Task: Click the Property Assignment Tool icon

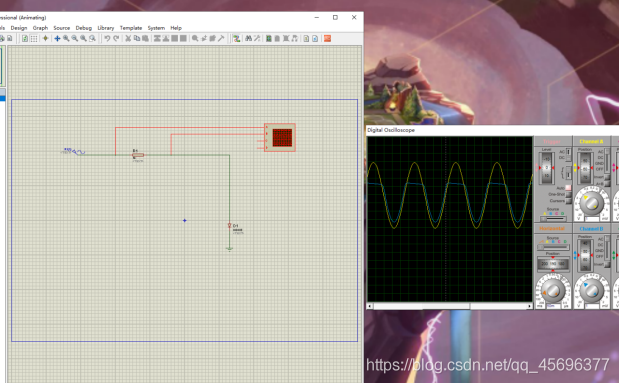Action: [257, 38]
